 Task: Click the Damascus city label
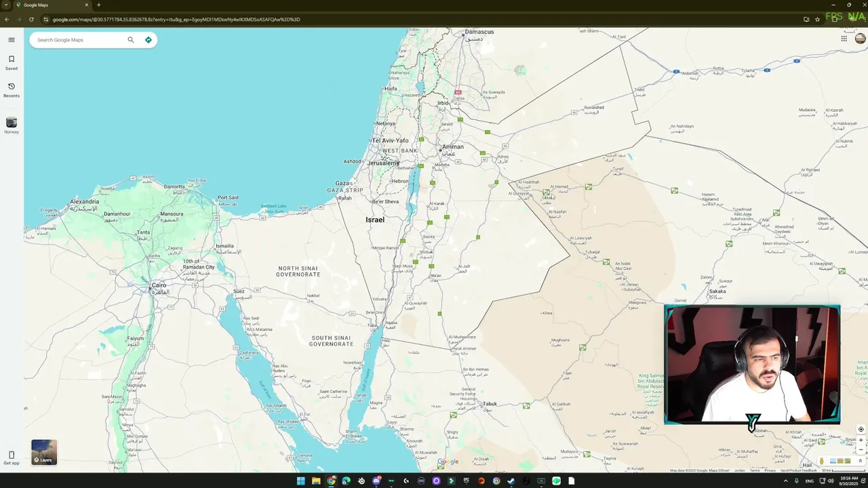[x=479, y=32]
